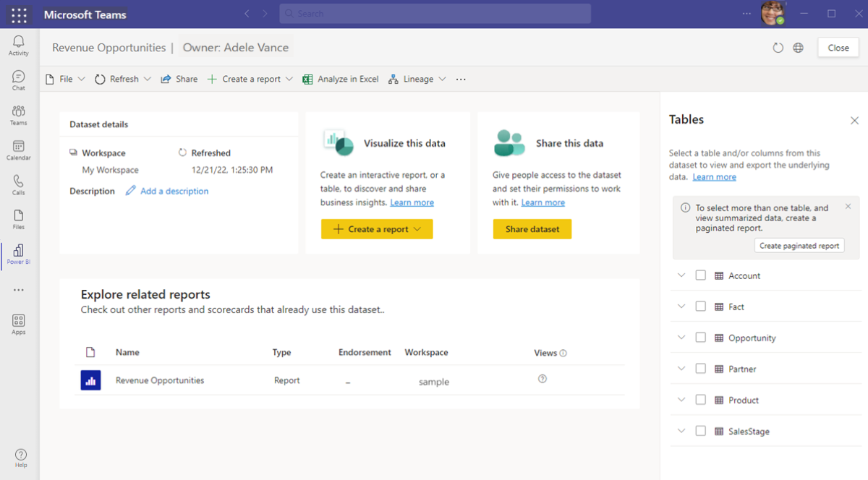Click the yellow Create a report button
The height and width of the screenshot is (480, 868).
point(377,229)
